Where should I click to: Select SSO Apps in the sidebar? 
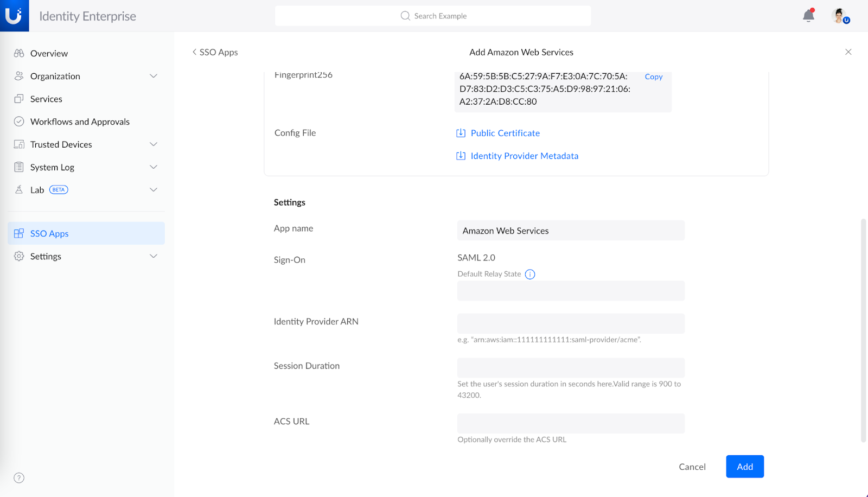tap(86, 233)
